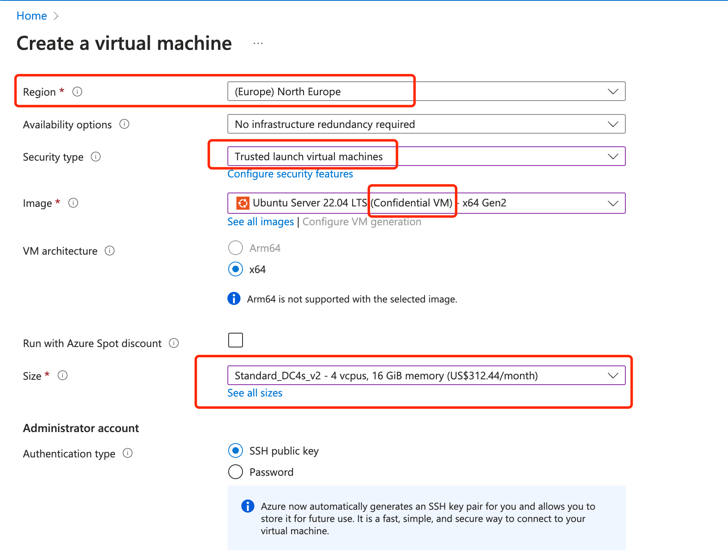Open the Region dropdown
This screenshot has height=560, width=728.
(426, 91)
